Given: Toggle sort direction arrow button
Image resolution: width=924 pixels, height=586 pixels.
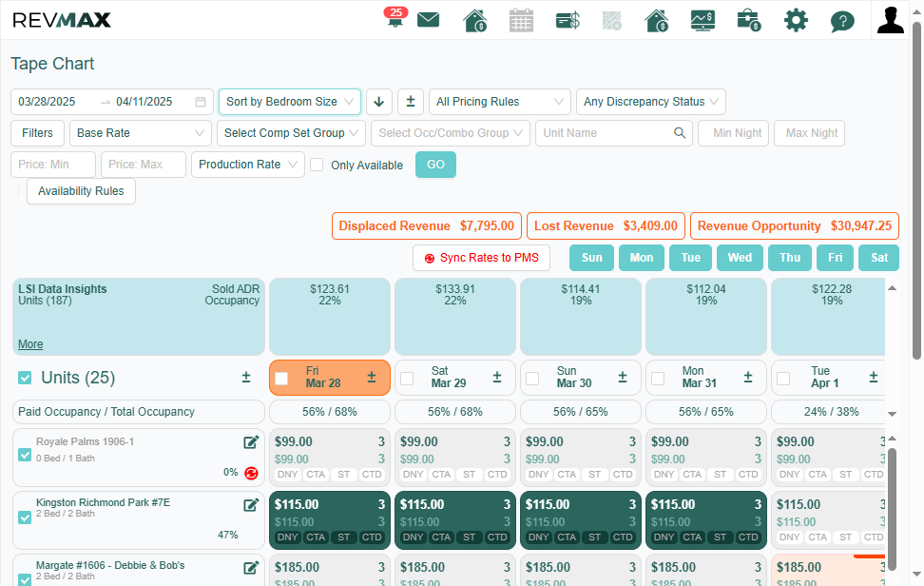Looking at the screenshot, I should [x=379, y=102].
